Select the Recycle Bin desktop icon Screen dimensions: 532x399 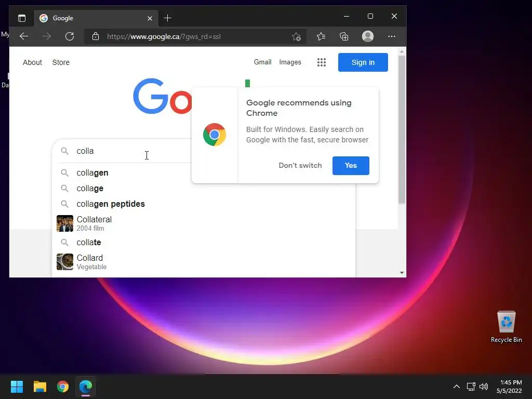click(x=506, y=327)
